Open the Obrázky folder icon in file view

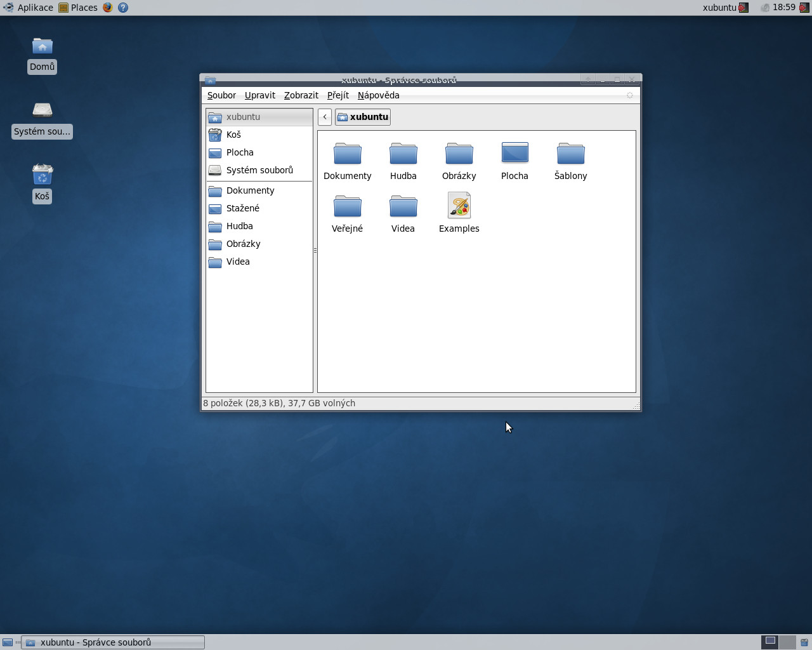(459, 154)
